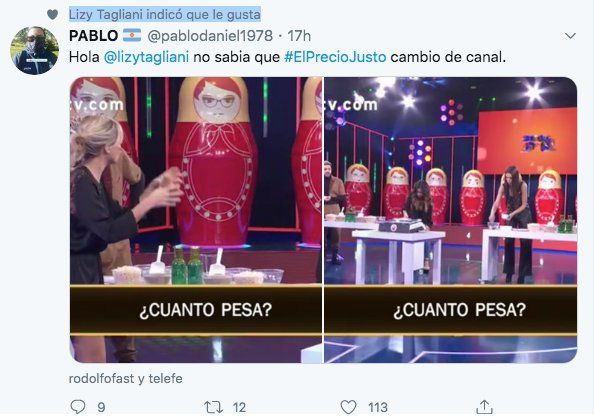Viewport: 594px width, 419px height.
Task: Open the @pablodaniel1978 handle
Action: (210, 36)
